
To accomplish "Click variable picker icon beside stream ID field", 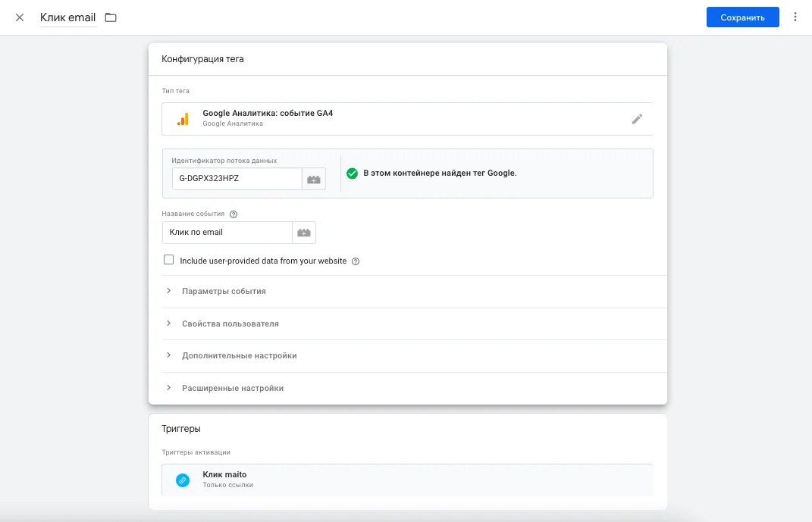I will 314,180.
